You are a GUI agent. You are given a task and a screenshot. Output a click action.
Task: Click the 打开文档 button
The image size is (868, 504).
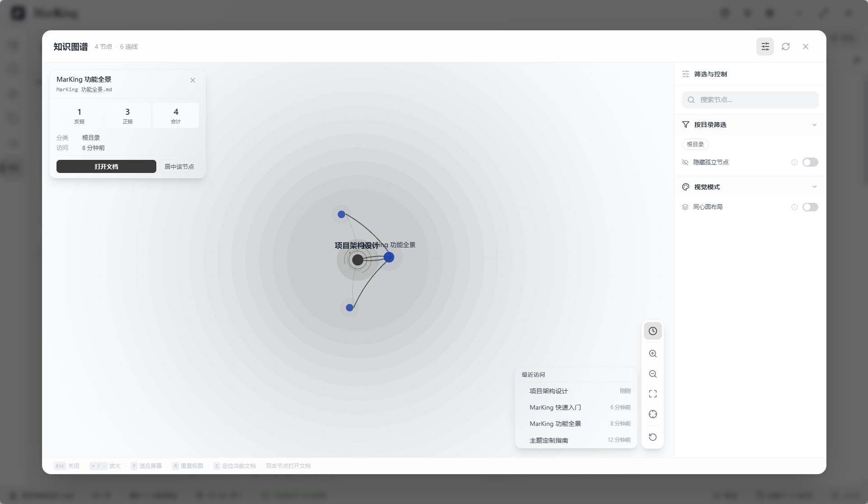pyautogui.click(x=106, y=167)
